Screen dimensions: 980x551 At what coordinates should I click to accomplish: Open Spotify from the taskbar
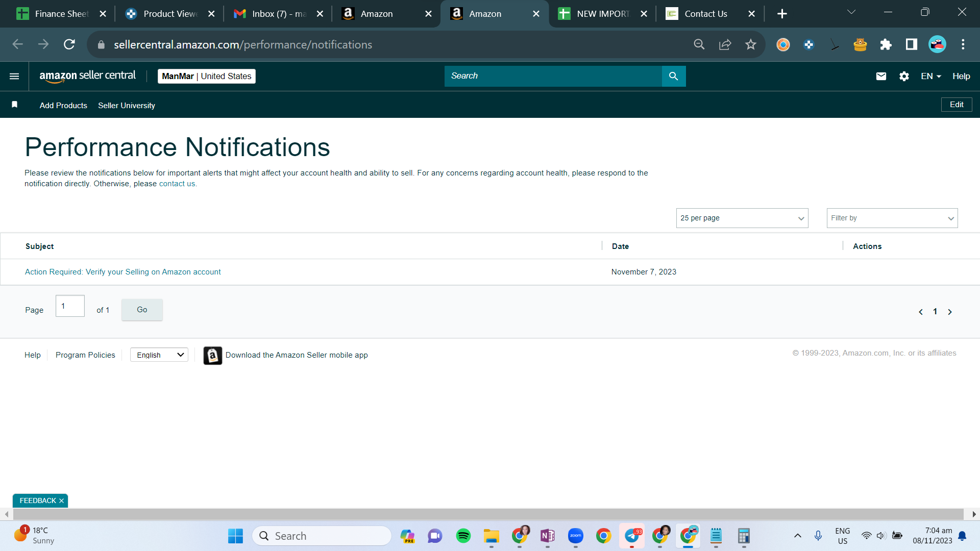pyautogui.click(x=463, y=536)
